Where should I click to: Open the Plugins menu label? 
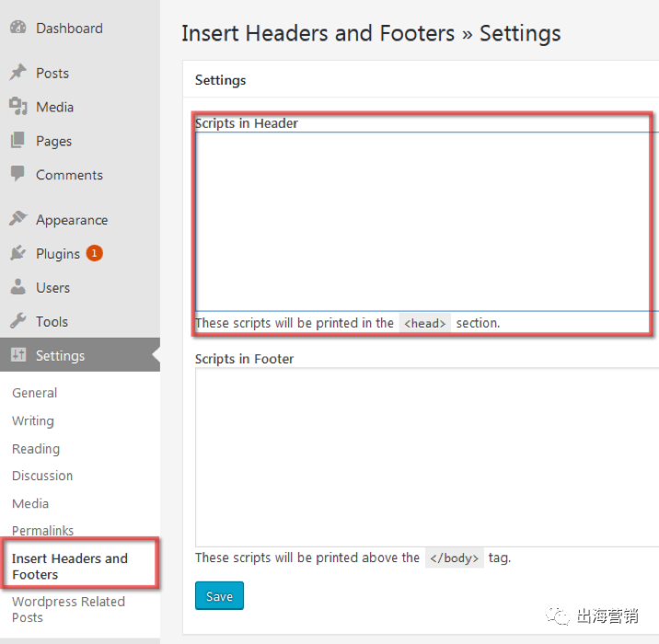pos(58,254)
